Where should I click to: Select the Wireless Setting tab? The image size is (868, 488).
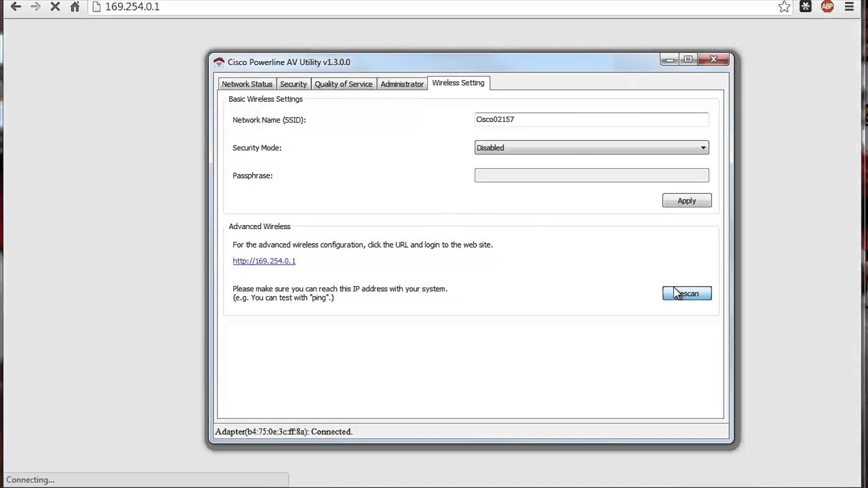pos(458,83)
